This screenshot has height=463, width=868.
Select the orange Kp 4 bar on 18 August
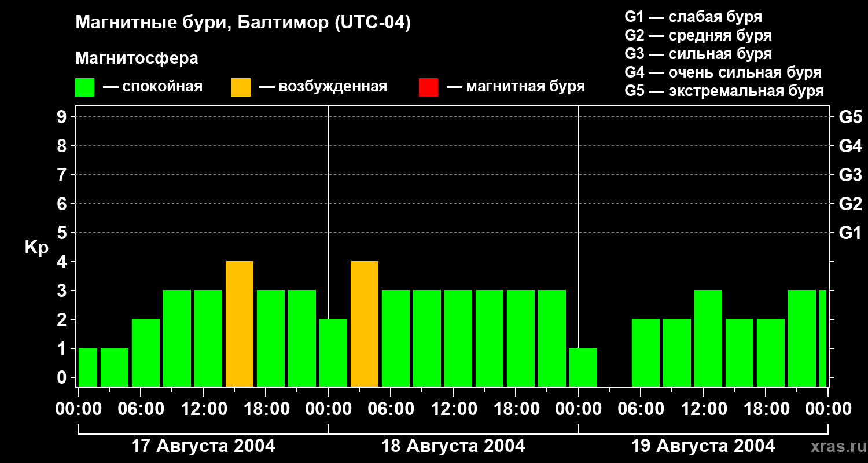click(x=365, y=324)
